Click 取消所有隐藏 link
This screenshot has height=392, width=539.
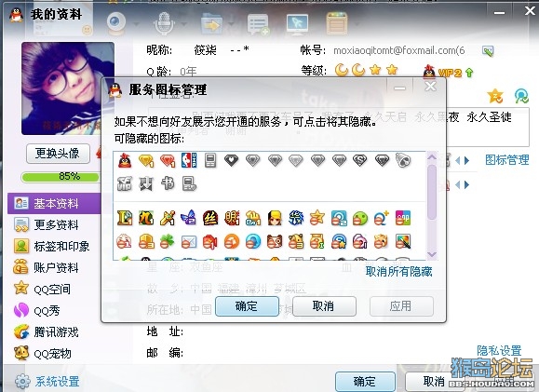pos(398,272)
